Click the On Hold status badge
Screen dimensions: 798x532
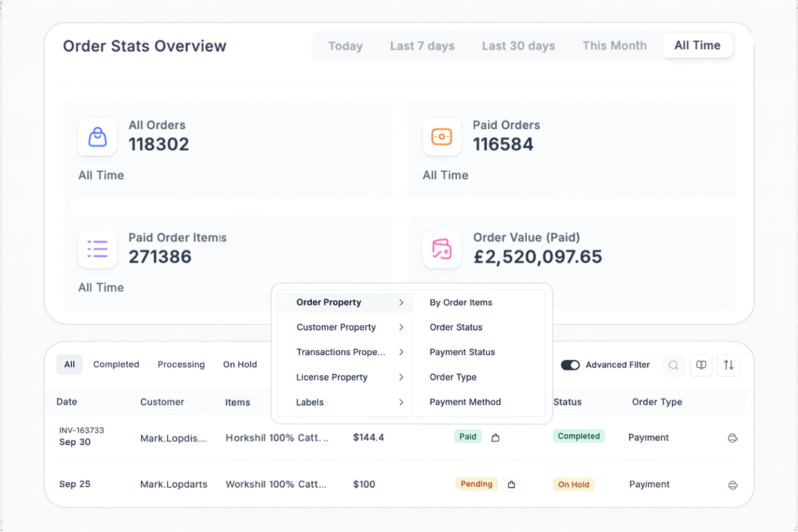click(573, 485)
